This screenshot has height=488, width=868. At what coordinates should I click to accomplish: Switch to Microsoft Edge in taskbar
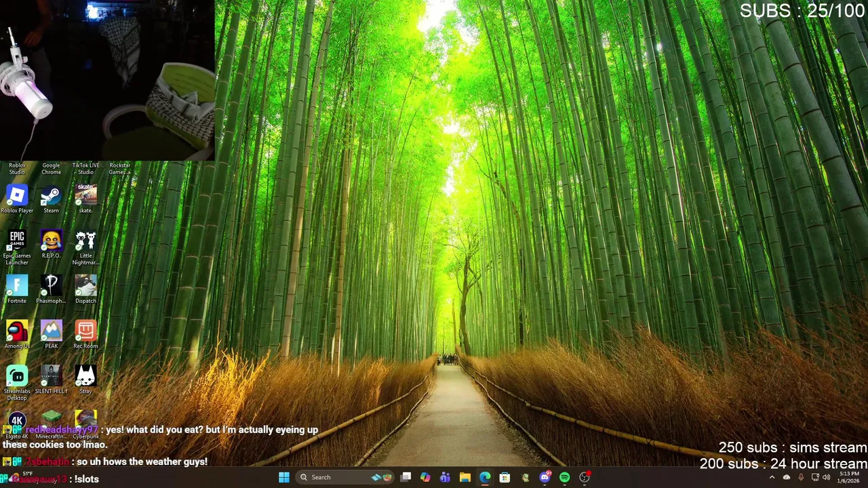tap(485, 477)
